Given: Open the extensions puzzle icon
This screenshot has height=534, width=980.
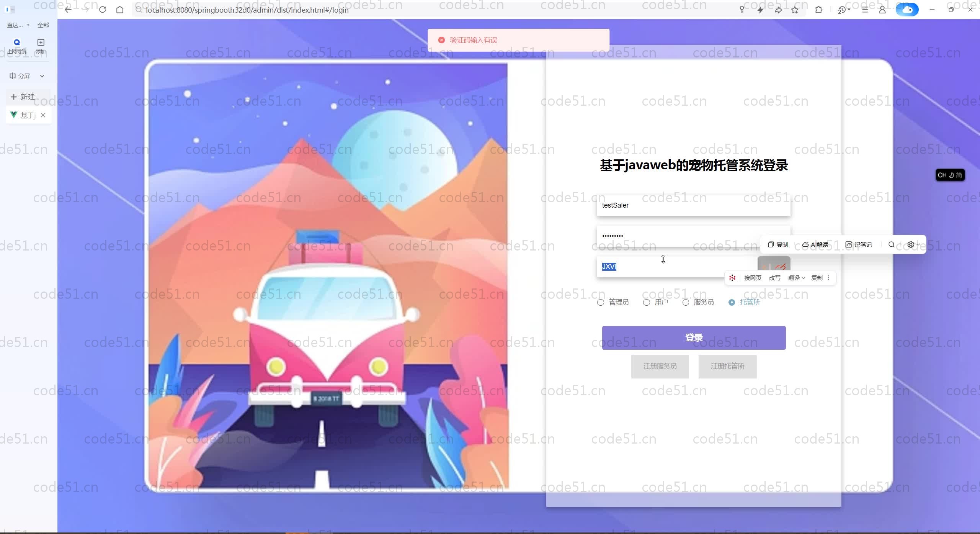Looking at the screenshot, I should 818,10.
